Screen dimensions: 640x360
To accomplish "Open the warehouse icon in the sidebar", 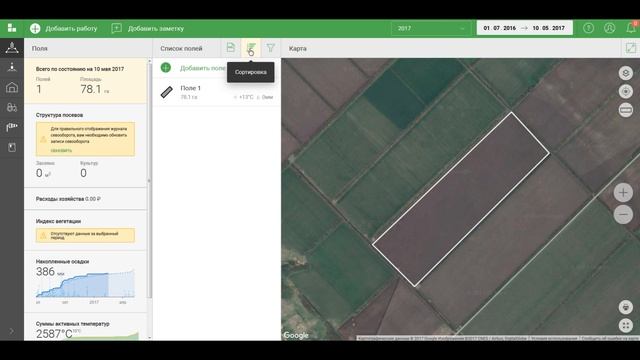I will point(12,87).
